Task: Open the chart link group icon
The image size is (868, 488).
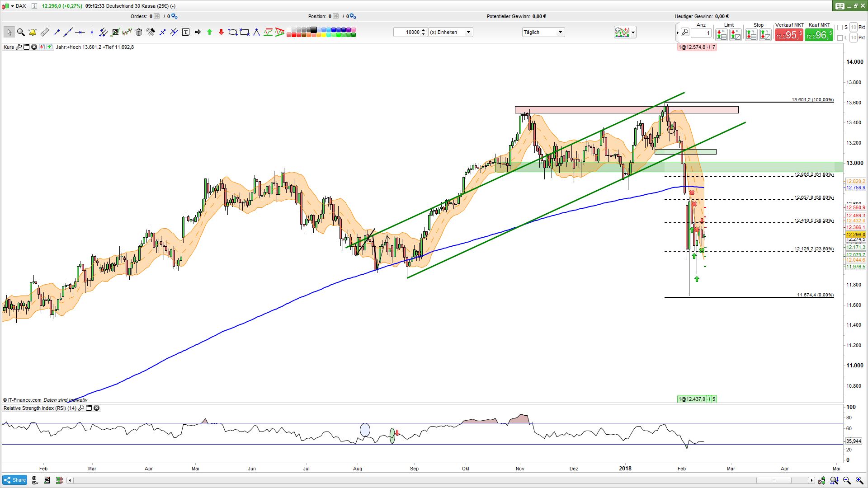Action: 35,480
